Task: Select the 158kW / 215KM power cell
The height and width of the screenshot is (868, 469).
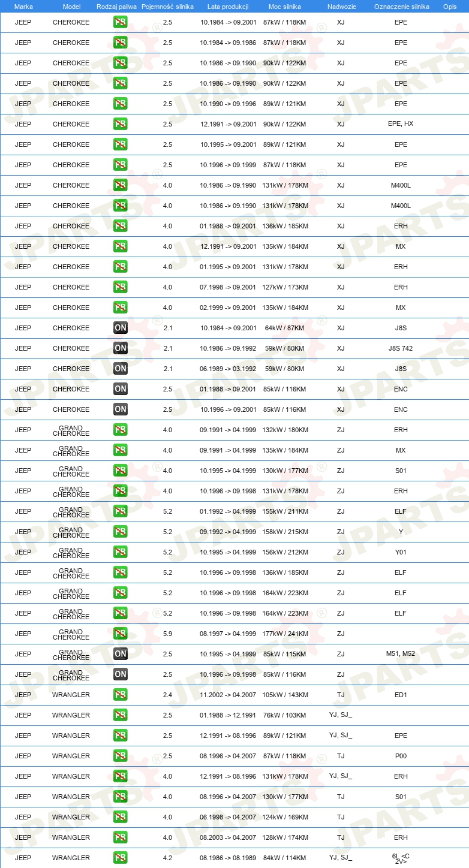Action: [285, 532]
